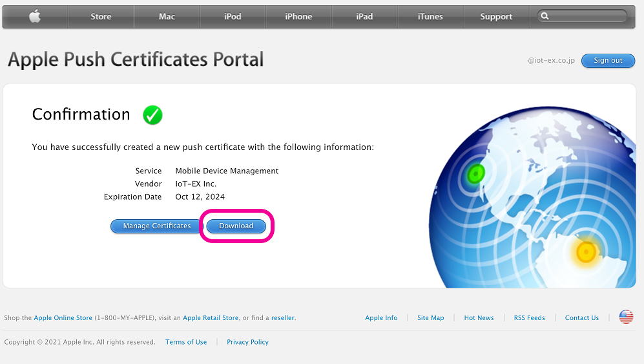Click the green confirmation checkmark icon
The width and height of the screenshot is (644, 364).
[152, 115]
